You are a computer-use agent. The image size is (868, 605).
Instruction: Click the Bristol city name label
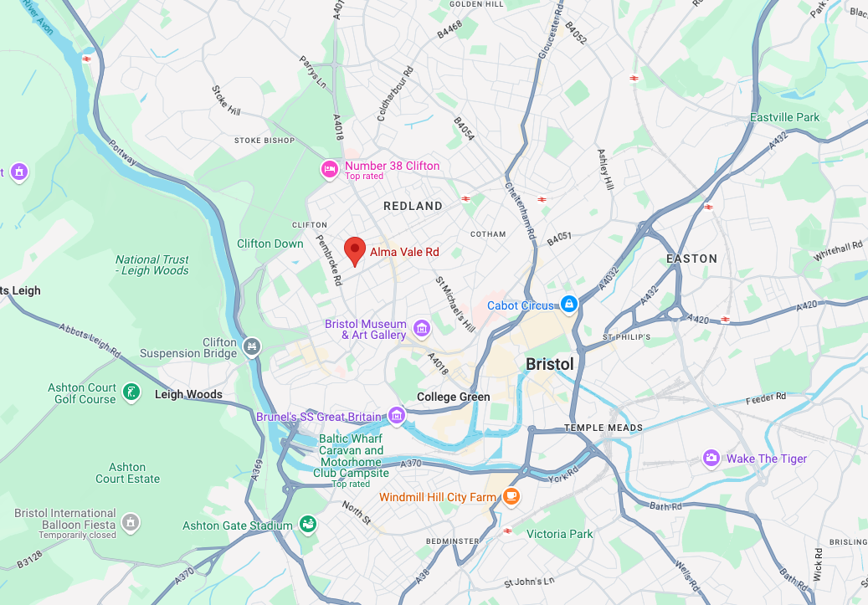click(x=550, y=364)
